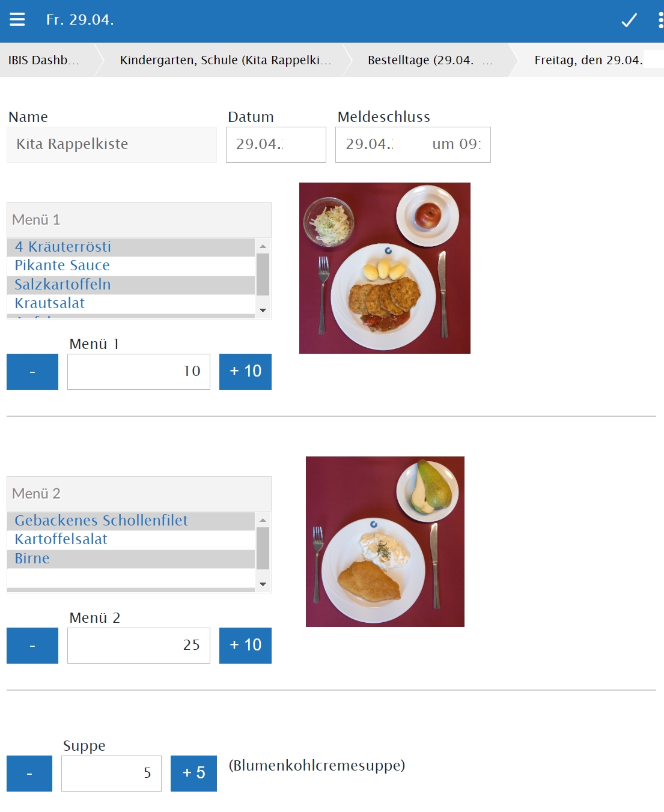
Task: Navigate to Bestelltage breadcrumb
Action: [428, 60]
